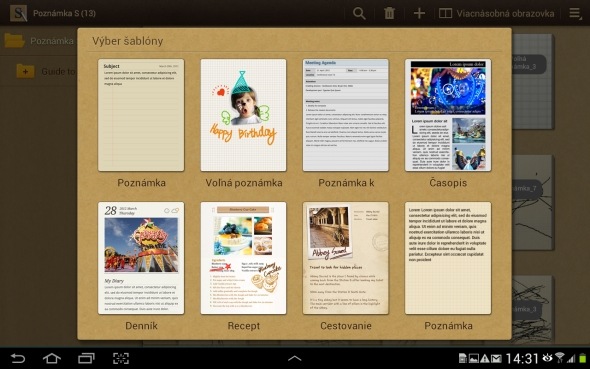
Task: Tap the warning triangle notification icon
Action: click(x=485, y=358)
